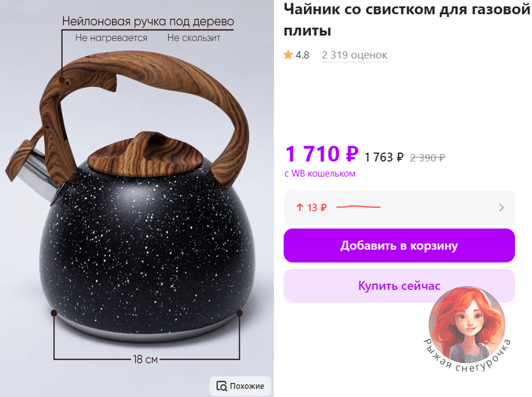
Task: Click the Добавить в корзину button
Action: pyautogui.click(x=399, y=246)
